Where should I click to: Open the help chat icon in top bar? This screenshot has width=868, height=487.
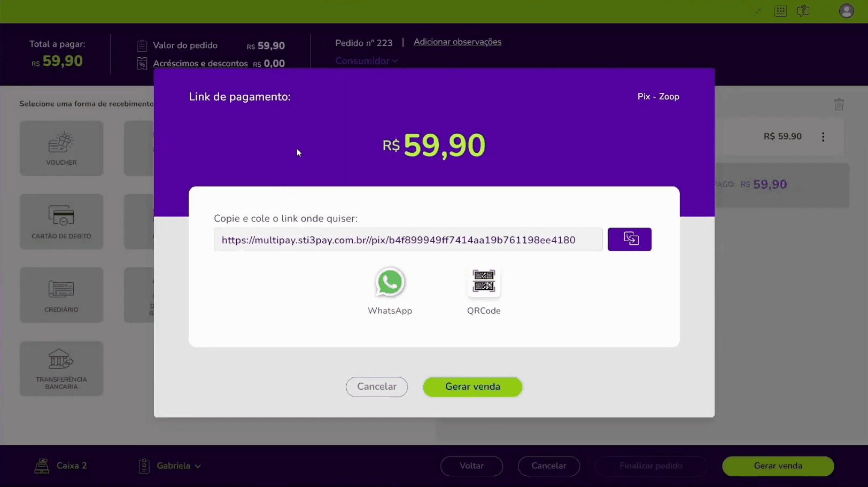coord(803,11)
